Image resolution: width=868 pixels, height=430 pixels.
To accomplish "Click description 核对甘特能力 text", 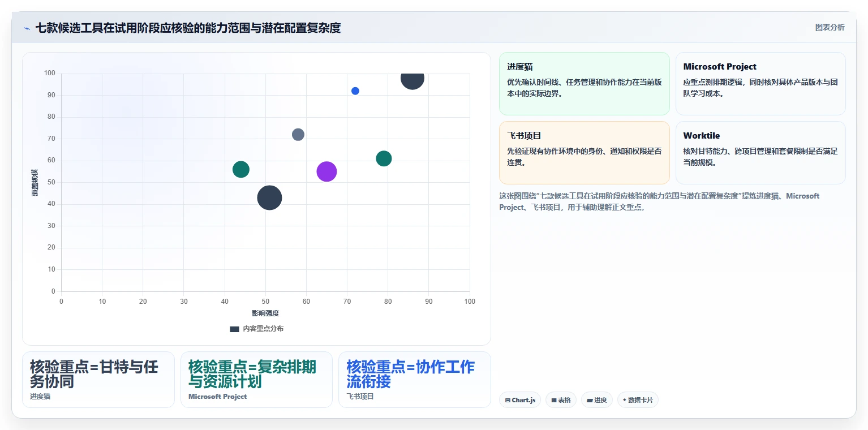I will coord(760,157).
